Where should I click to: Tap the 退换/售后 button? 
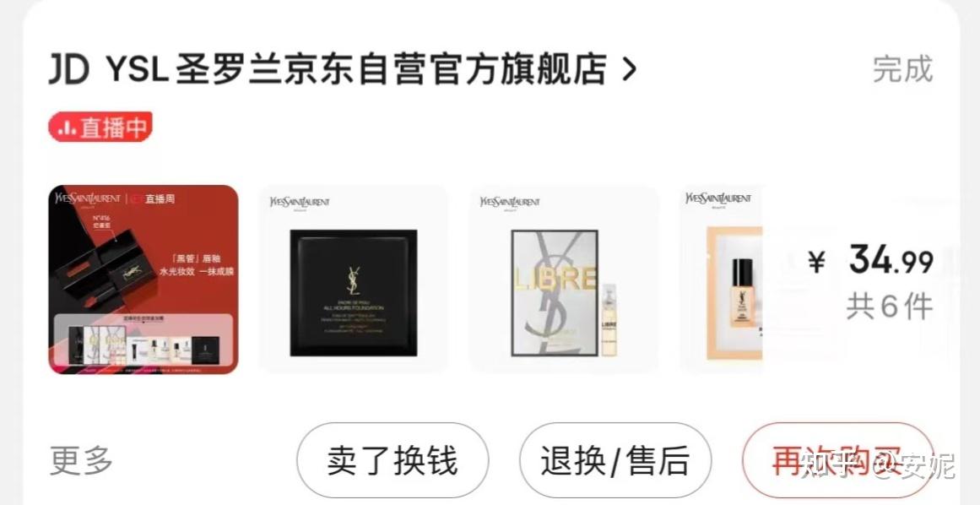tap(615, 460)
